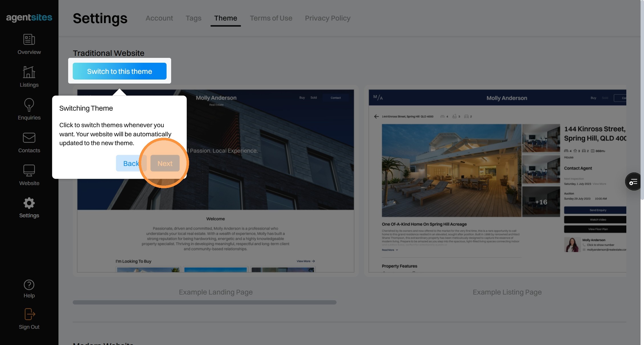Click the agentsites logo
The height and width of the screenshot is (345, 644).
tap(29, 18)
